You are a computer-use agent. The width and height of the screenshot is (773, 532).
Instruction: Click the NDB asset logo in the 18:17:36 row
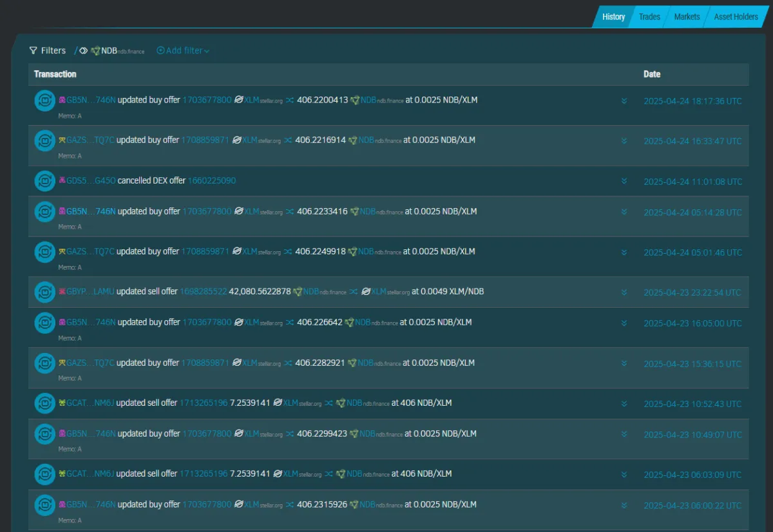point(354,100)
